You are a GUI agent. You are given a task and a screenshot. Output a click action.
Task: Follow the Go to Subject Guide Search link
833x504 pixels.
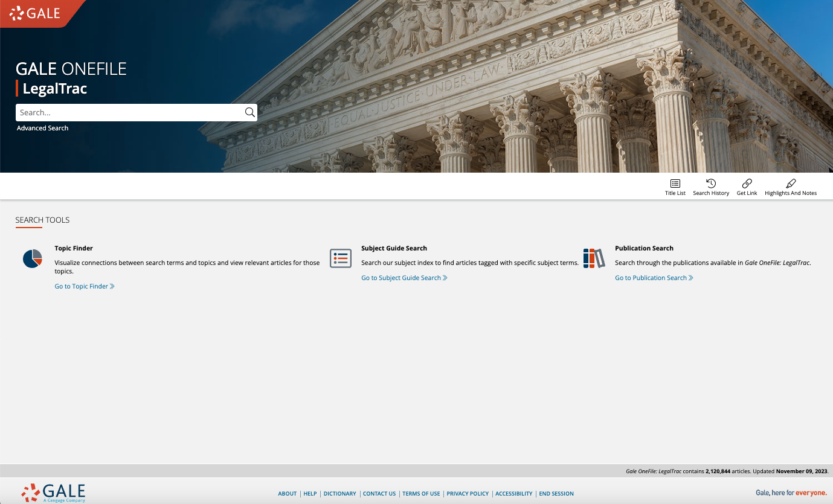pyautogui.click(x=404, y=278)
